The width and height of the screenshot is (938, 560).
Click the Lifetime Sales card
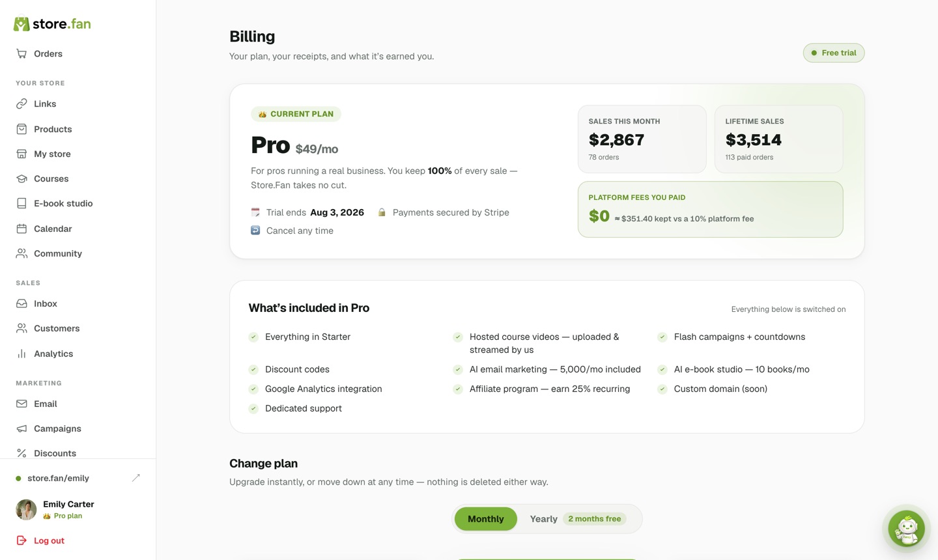click(x=779, y=139)
